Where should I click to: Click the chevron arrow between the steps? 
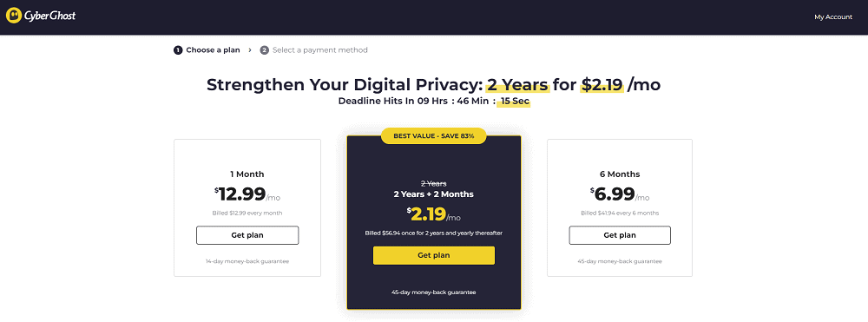(250, 50)
